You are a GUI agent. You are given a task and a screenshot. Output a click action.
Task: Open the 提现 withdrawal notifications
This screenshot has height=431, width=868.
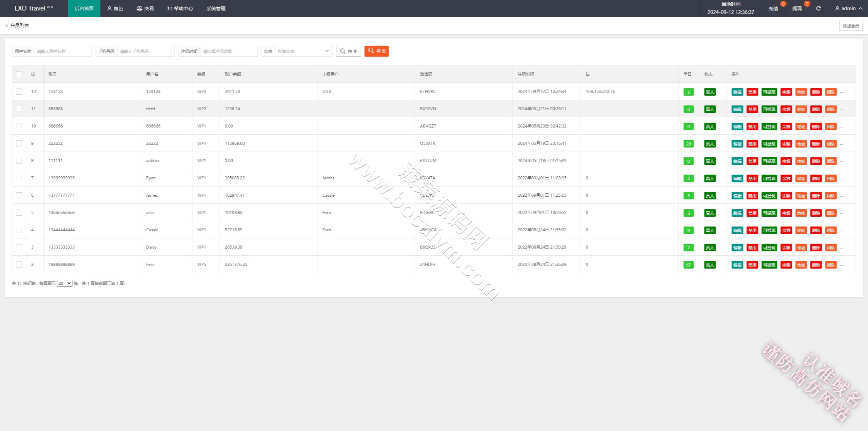pyautogui.click(x=797, y=8)
